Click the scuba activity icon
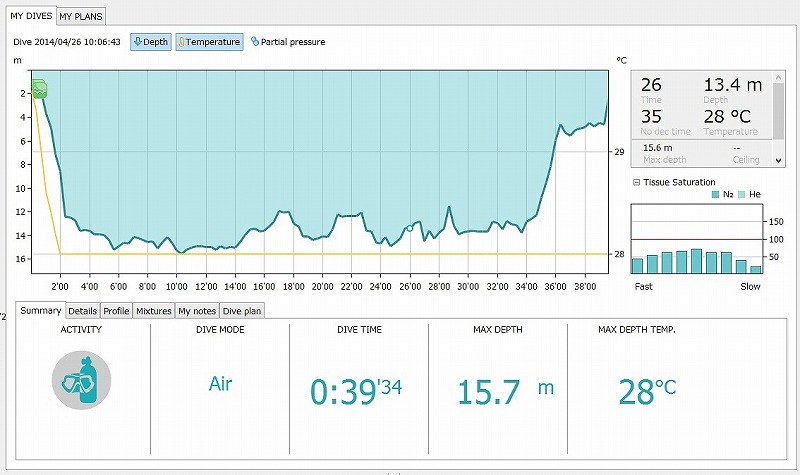Screen dimensions: 800x475 pyautogui.click(x=81, y=381)
